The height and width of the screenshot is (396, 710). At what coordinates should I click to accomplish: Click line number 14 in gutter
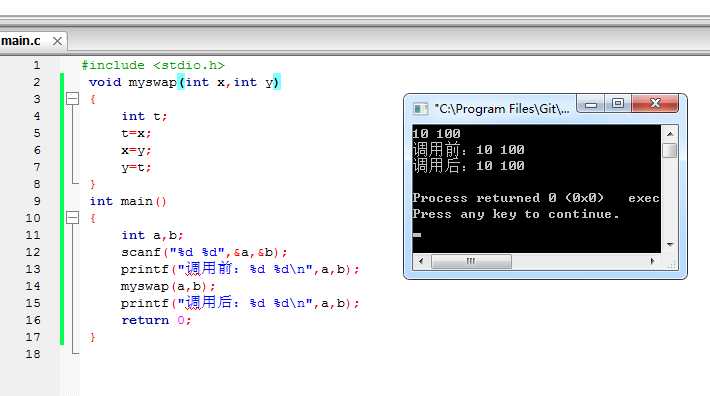click(x=33, y=286)
